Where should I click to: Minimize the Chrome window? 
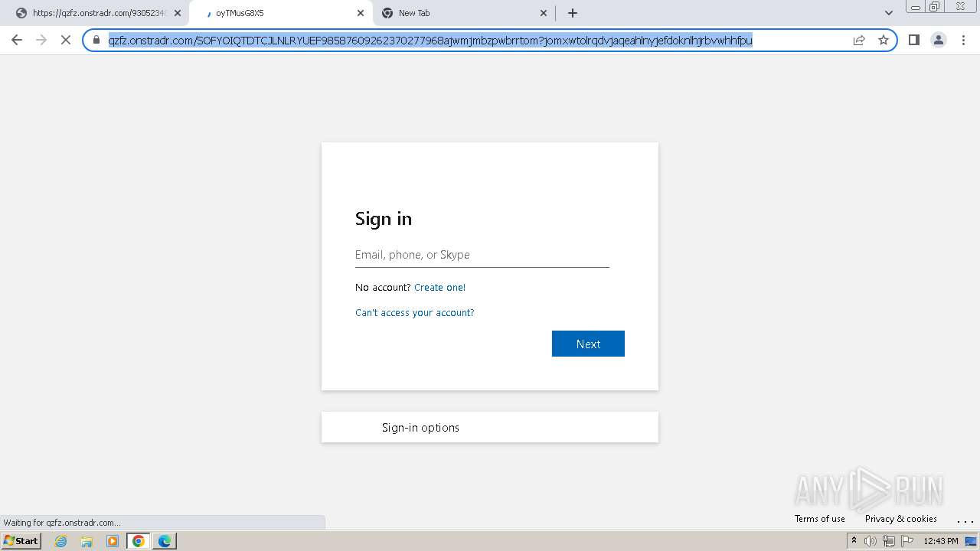[915, 7]
